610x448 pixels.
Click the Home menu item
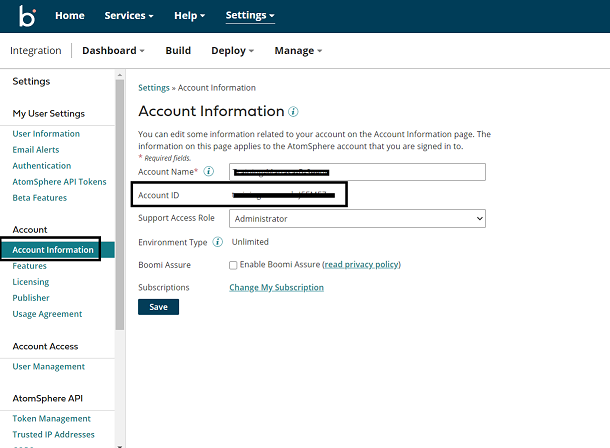tap(70, 16)
